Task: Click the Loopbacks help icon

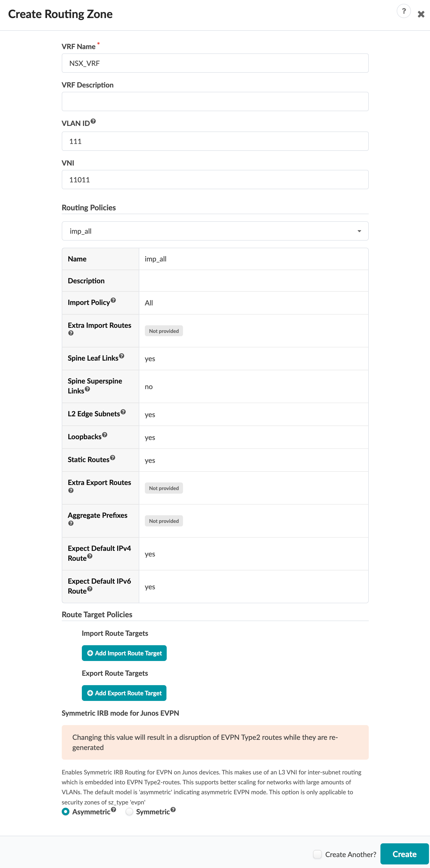Action: (x=105, y=435)
